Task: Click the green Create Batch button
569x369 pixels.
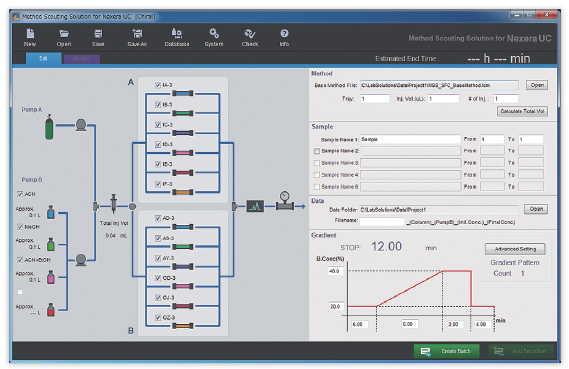Action: point(446,351)
